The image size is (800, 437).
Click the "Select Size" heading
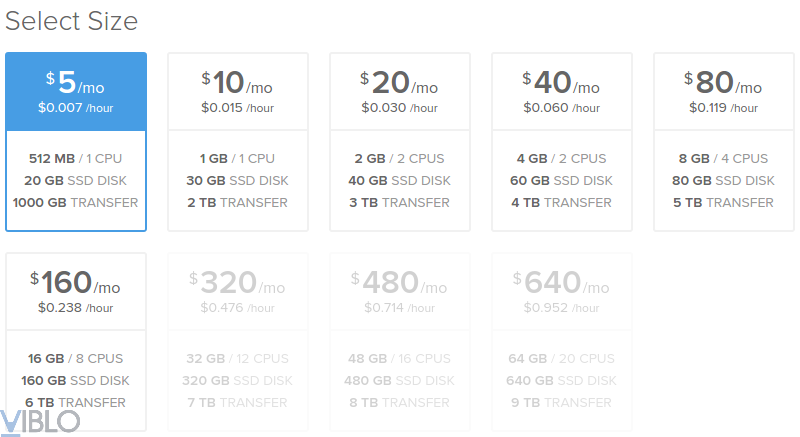click(72, 21)
